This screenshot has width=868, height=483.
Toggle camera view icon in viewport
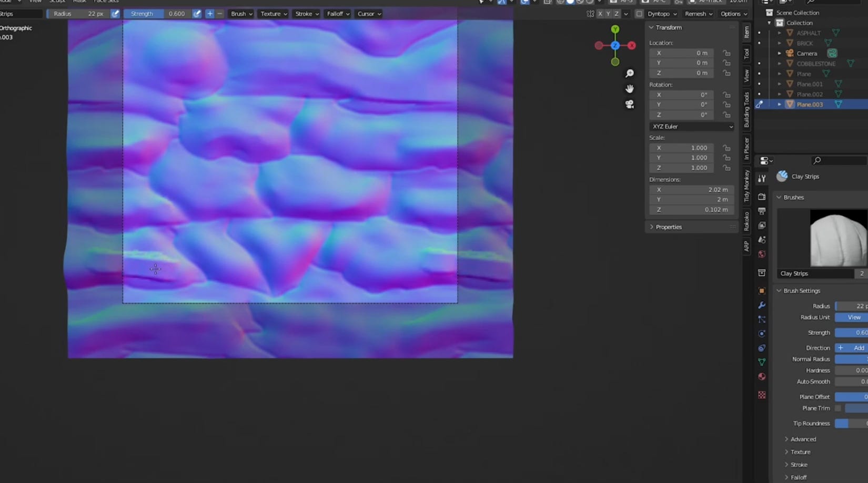pos(630,105)
